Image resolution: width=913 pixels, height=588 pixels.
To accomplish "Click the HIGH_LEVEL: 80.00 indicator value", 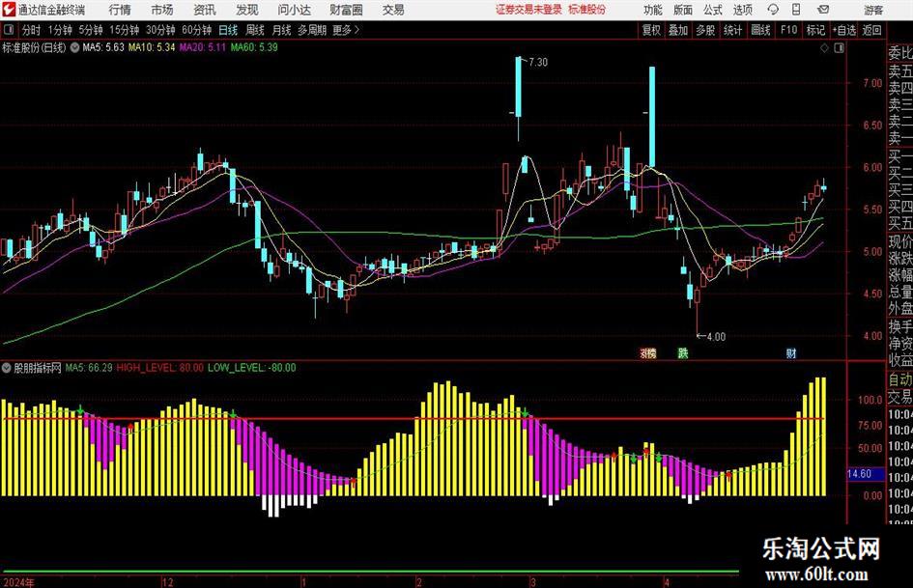I will tap(160, 367).
